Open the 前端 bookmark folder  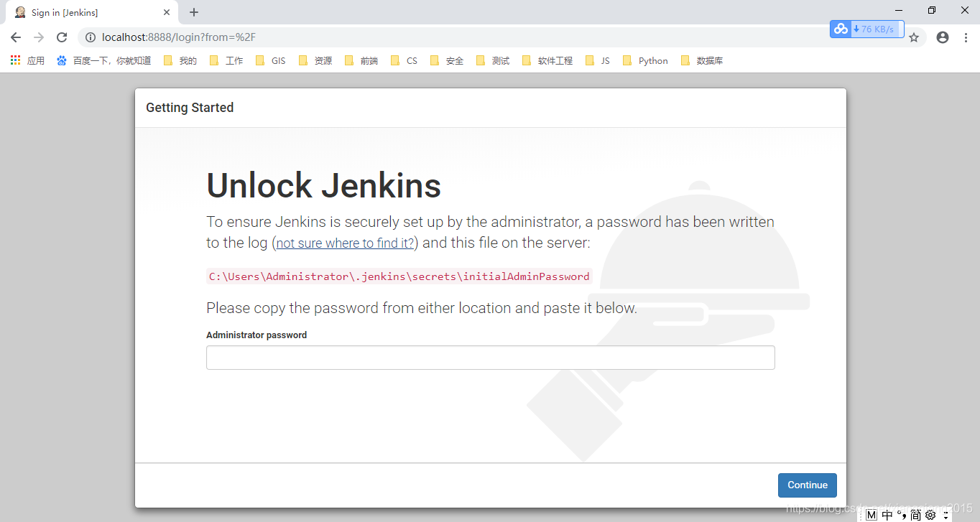click(361, 61)
